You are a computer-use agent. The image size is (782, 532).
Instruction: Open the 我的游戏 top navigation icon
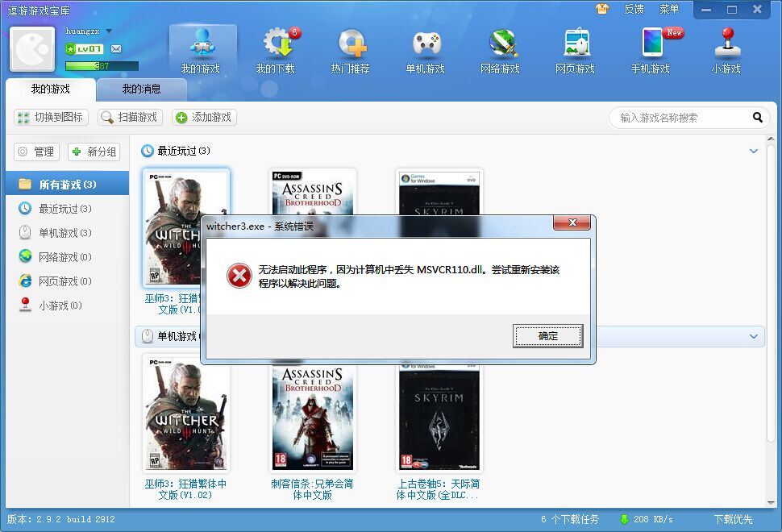[202, 50]
